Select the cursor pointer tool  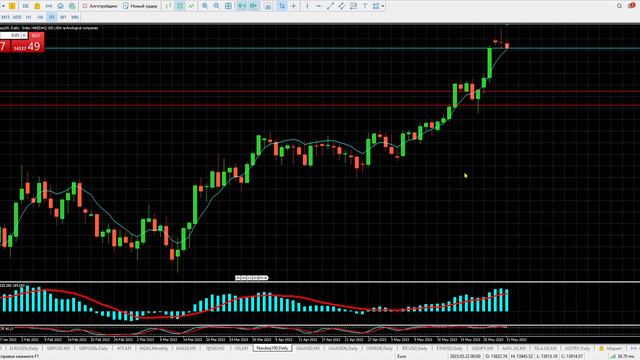282,6
